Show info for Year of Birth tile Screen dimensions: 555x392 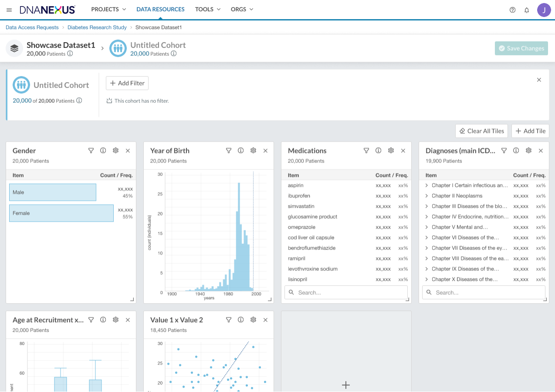click(x=241, y=151)
